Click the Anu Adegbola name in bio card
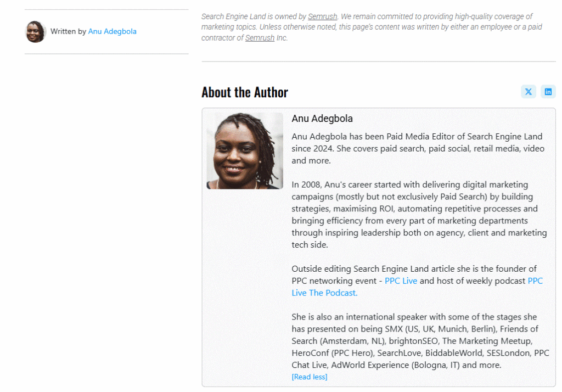Screen dimensions: 562x392 [x=322, y=119]
